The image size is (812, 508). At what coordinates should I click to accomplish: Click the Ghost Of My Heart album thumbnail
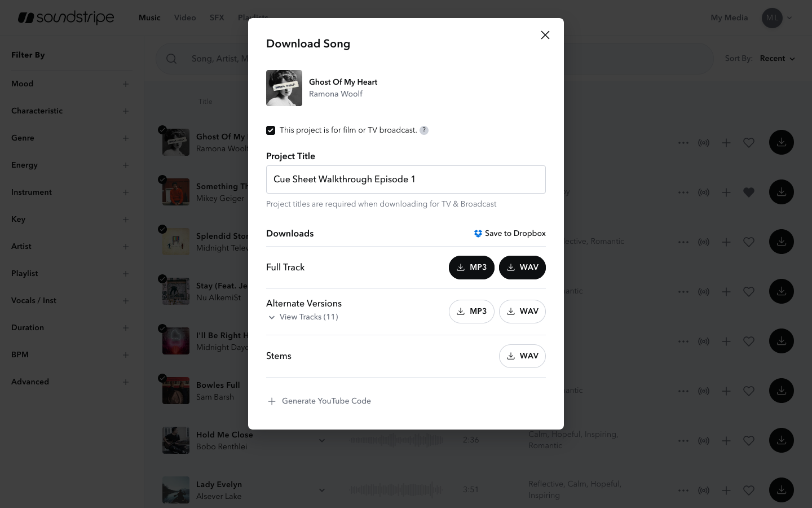click(284, 88)
